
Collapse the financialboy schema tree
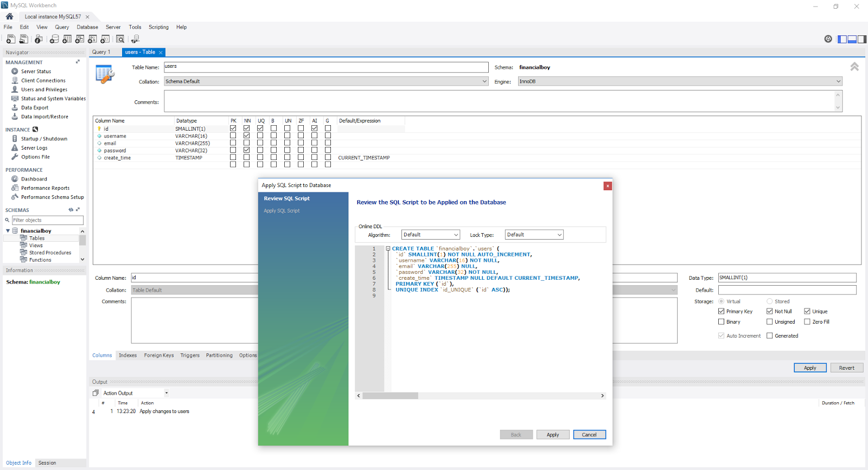[x=8, y=231]
